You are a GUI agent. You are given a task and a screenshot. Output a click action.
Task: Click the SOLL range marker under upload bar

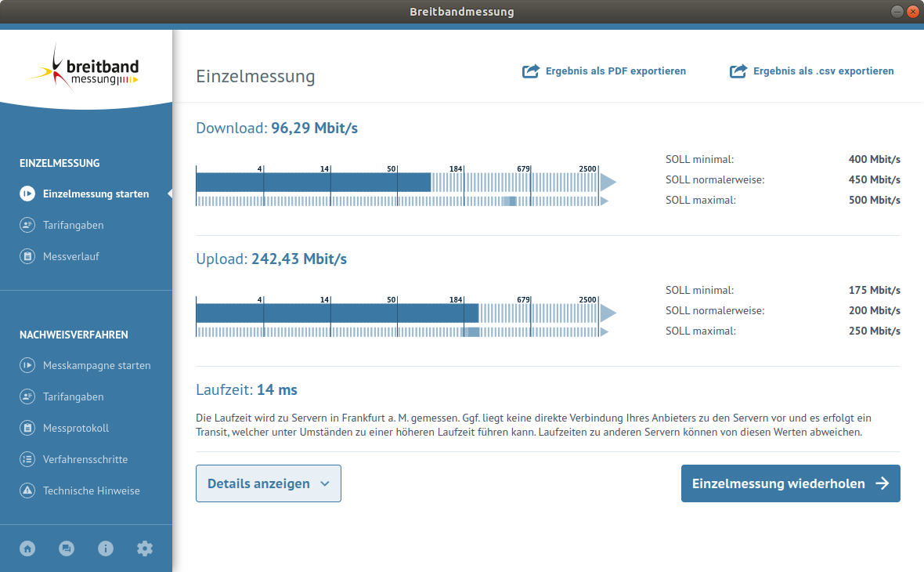click(x=471, y=332)
